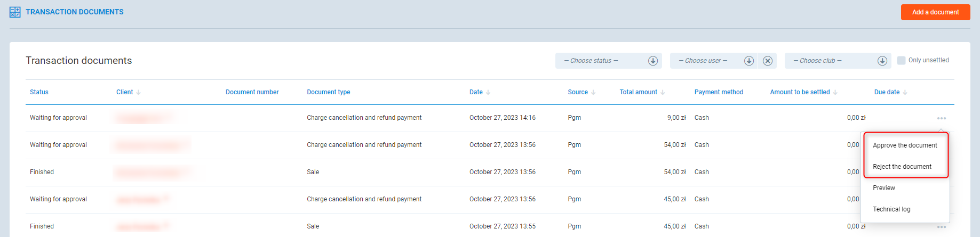Open Technical log from context menu

891,209
